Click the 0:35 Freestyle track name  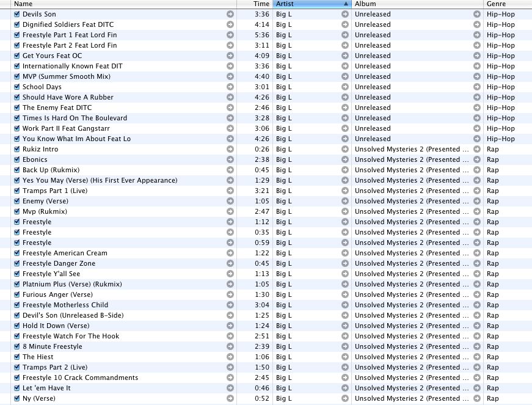tap(37, 232)
